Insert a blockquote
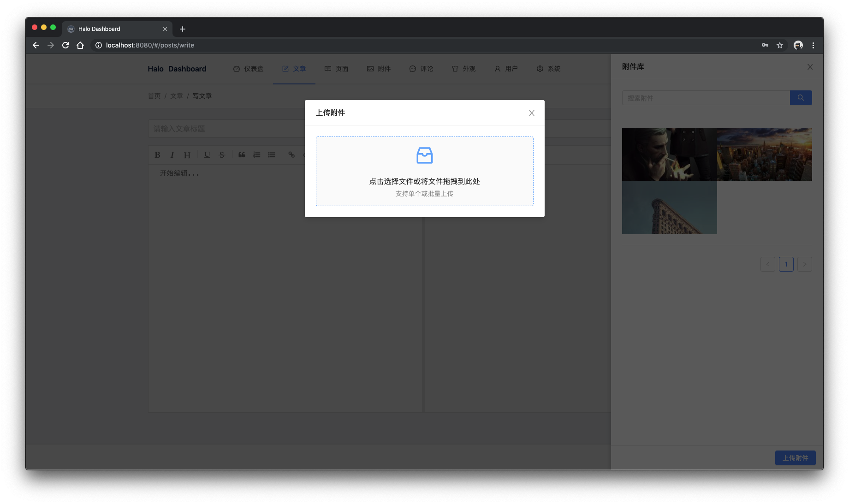The image size is (849, 504). [241, 155]
